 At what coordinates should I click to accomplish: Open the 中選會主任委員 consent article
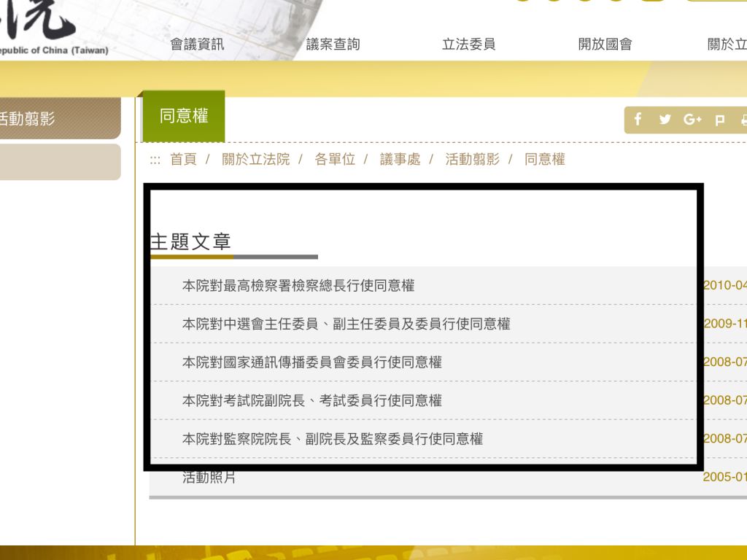point(346,324)
